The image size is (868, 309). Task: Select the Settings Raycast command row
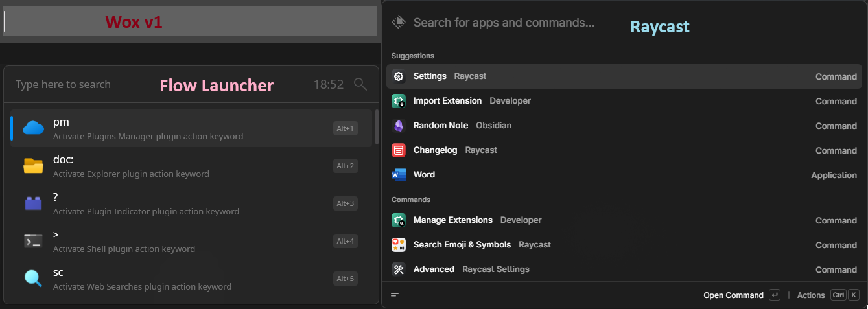pyautogui.click(x=624, y=76)
